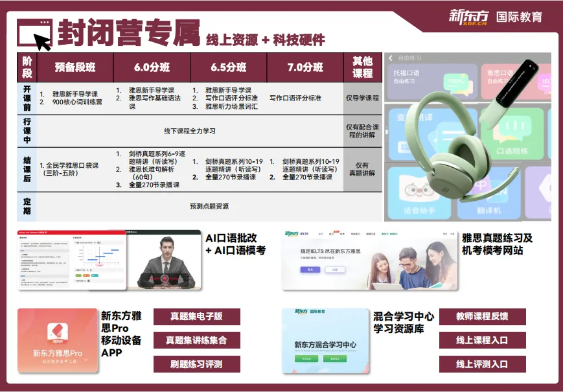Click the 雅思真题练习及机考模考网站 label

[x=498, y=244]
